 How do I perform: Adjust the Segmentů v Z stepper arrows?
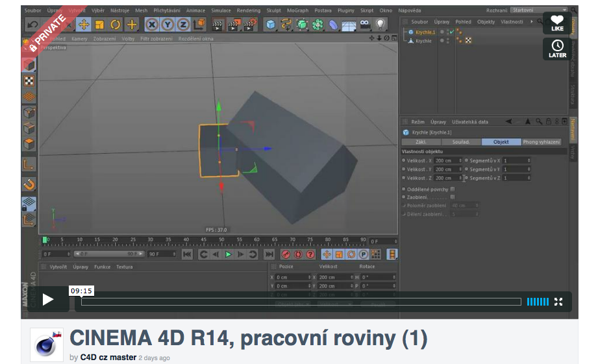pos(529,178)
